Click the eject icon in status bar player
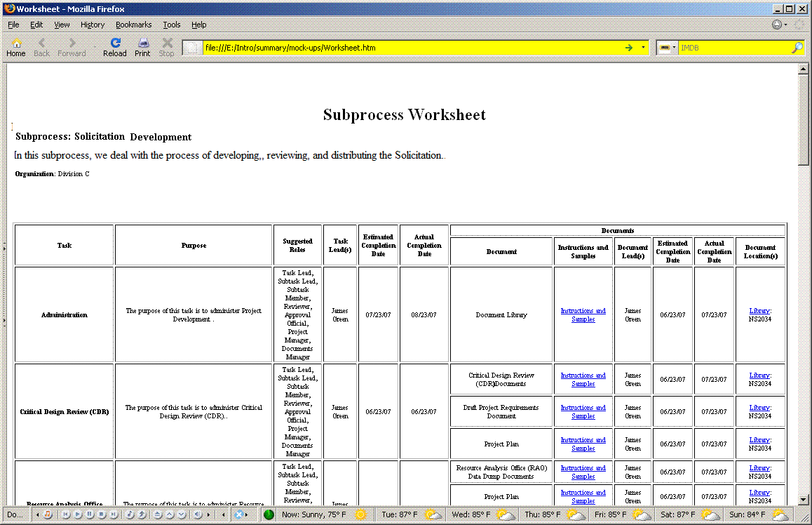Viewport: 812px width, 525px height. 158,514
